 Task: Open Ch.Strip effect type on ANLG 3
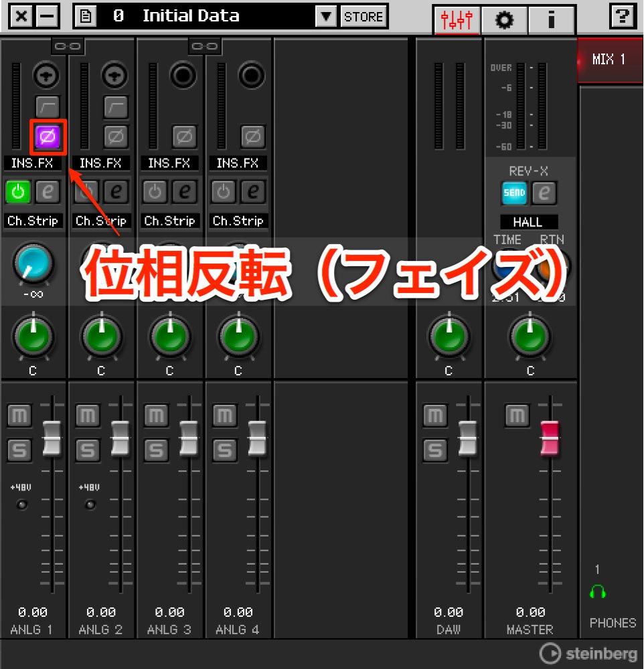[x=170, y=221]
